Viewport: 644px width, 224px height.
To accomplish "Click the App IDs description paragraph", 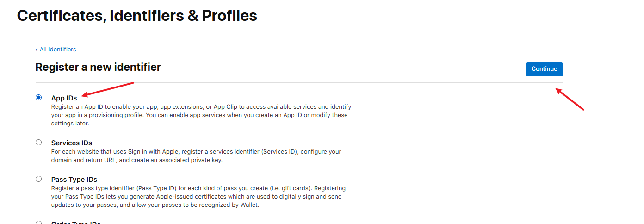I will pos(201,115).
